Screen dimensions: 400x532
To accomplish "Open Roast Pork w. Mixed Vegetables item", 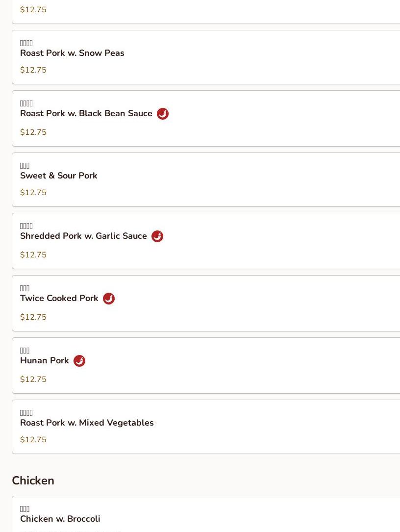I will point(87,423).
